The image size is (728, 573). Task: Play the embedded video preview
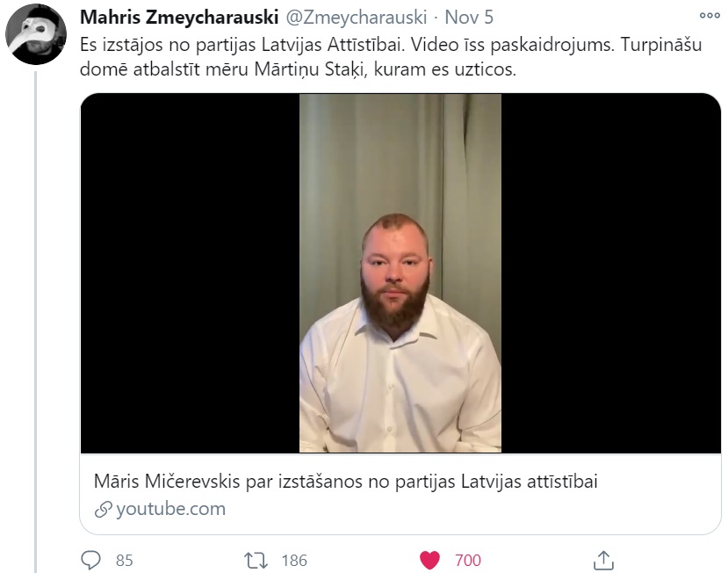click(400, 273)
